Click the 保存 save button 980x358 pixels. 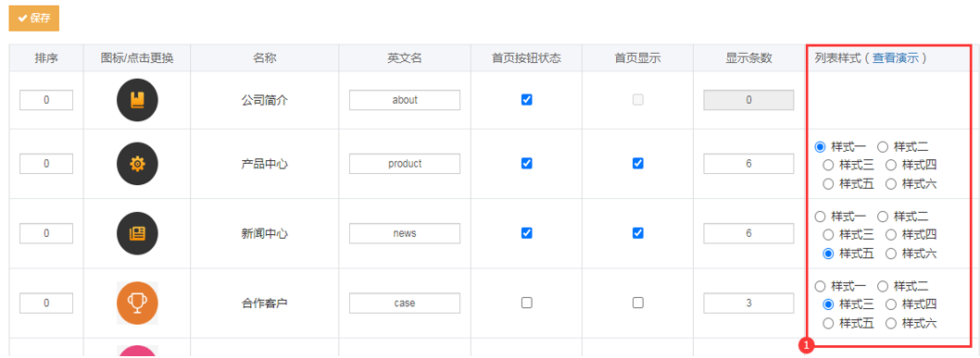33,19
